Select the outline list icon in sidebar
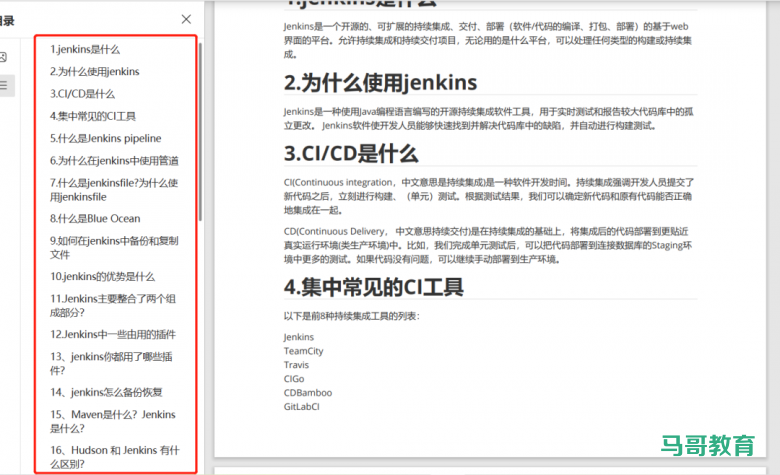Screen dimensions: 780x475 click(4, 86)
